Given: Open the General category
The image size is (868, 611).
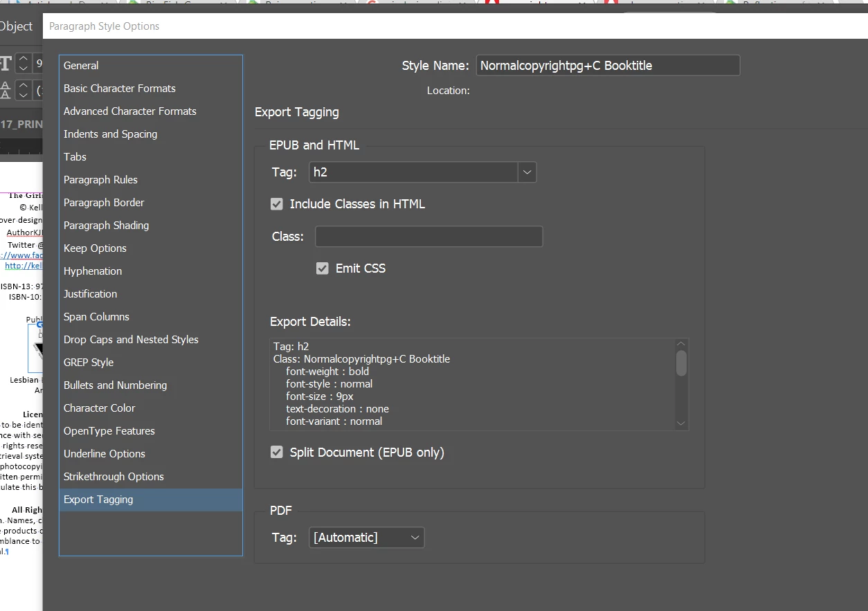Looking at the screenshot, I should (x=151, y=66).
